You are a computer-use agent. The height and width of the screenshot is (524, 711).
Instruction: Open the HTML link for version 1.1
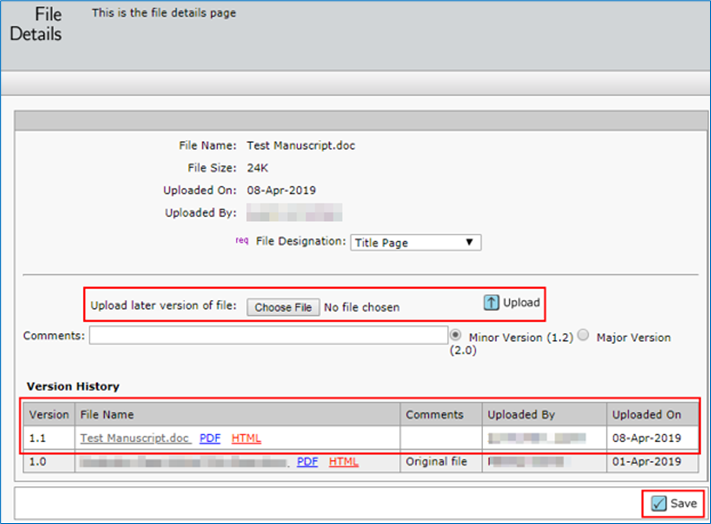point(247,438)
